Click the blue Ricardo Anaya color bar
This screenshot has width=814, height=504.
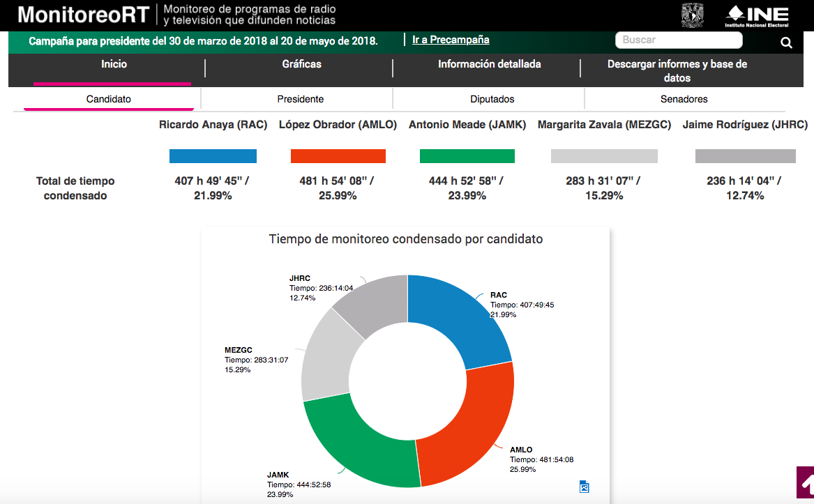point(213,155)
